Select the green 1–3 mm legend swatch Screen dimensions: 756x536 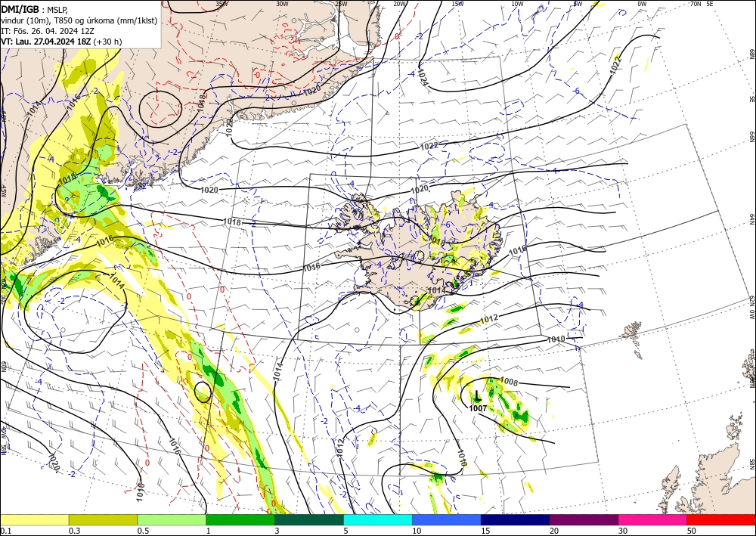240,519
